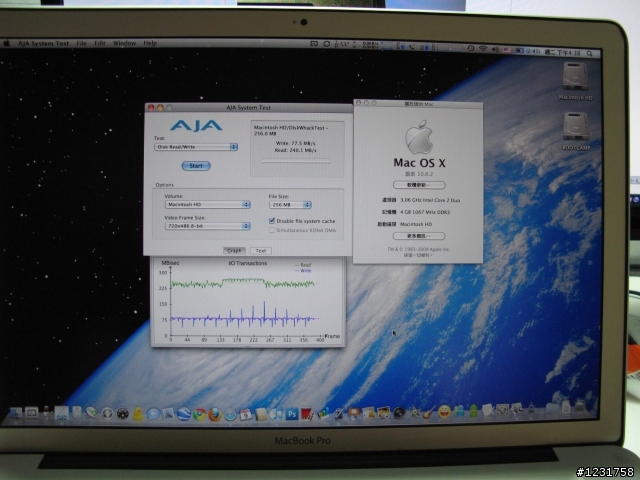Click the Write: 77.5 MB/s result text

coord(296,143)
